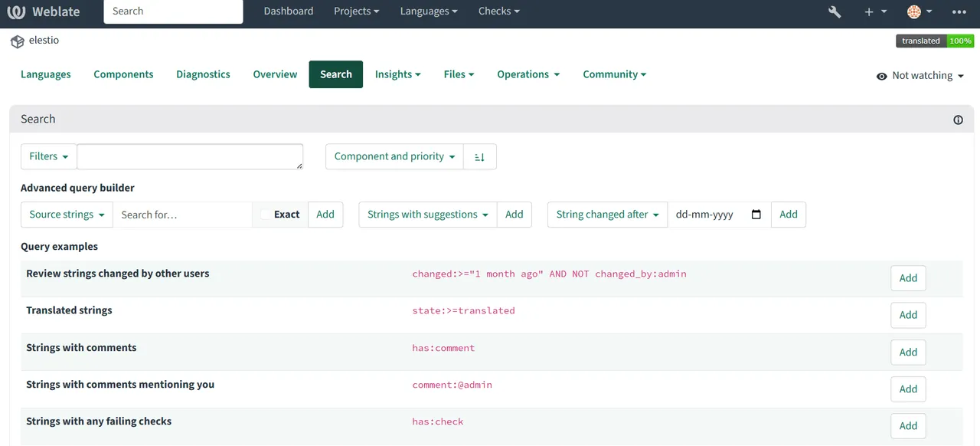Open the date picker calendar icon
Image resolution: width=980 pixels, height=446 pixels.
[x=756, y=215]
